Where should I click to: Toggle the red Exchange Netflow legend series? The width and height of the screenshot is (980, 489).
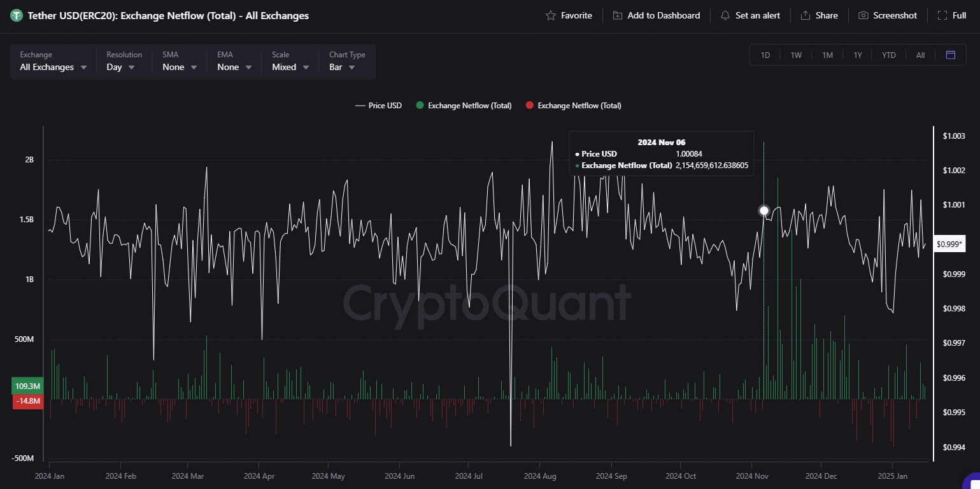coord(573,106)
